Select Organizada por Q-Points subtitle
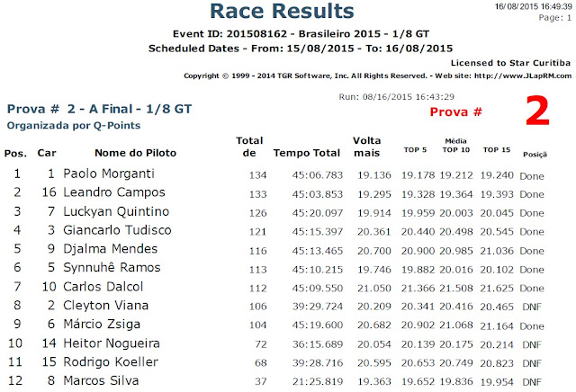The height and width of the screenshot is (392, 576). pyautogui.click(x=74, y=126)
